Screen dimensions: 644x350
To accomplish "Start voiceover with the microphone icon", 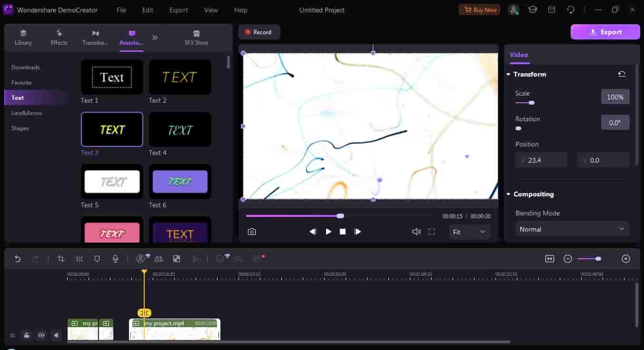I will (x=115, y=259).
